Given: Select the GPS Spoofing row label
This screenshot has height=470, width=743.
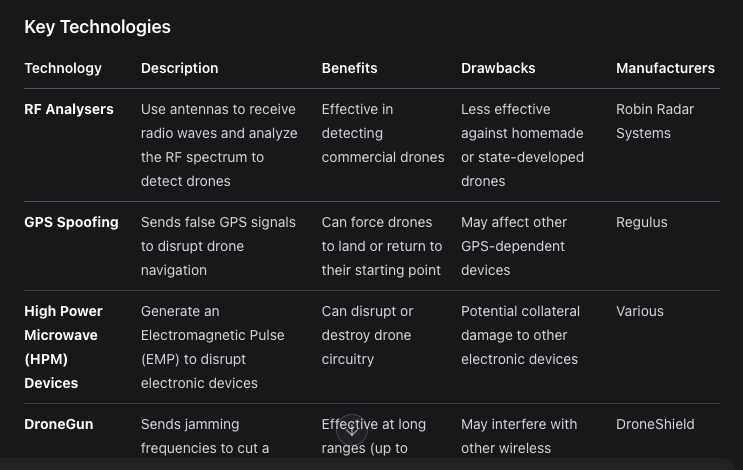Looking at the screenshot, I should pyautogui.click(x=71, y=222).
